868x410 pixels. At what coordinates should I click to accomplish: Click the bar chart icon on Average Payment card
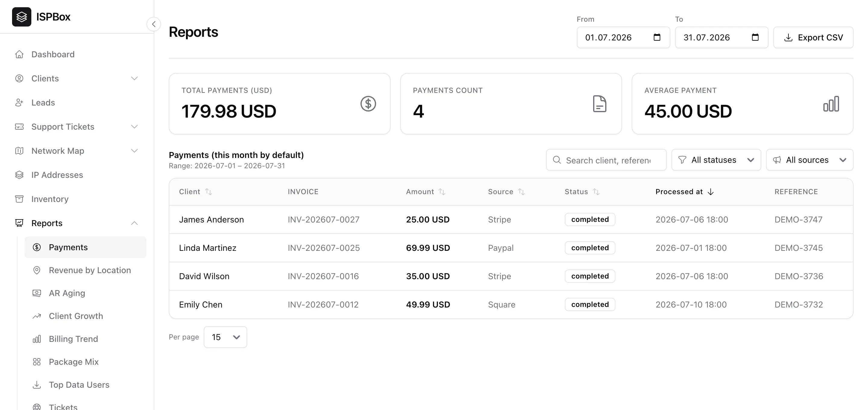click(x=831, y=103)
